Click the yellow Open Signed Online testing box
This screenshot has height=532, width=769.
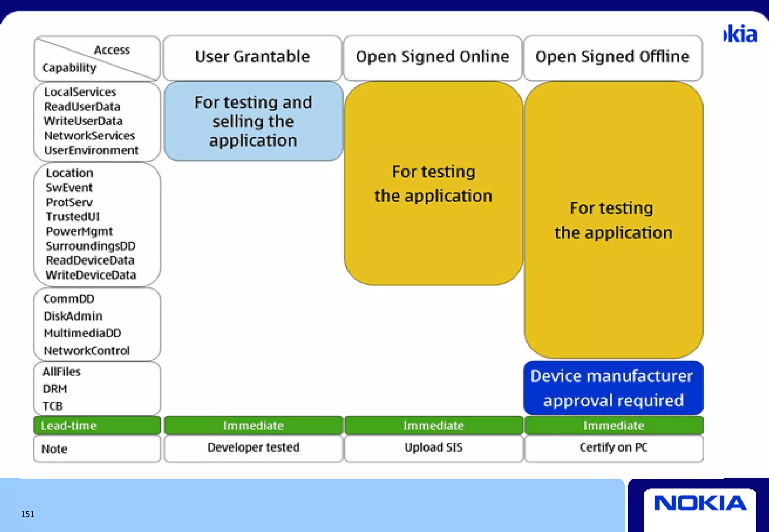(x=433, y=183)
